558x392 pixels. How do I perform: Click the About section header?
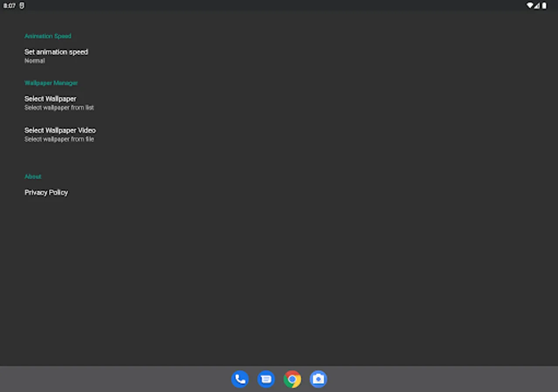pos(33,176)
